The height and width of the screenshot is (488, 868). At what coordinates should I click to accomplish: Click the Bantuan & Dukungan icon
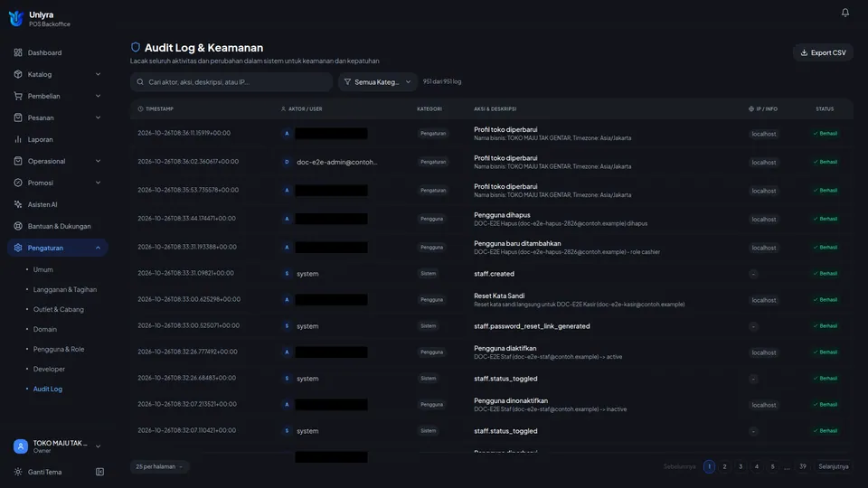18,226
